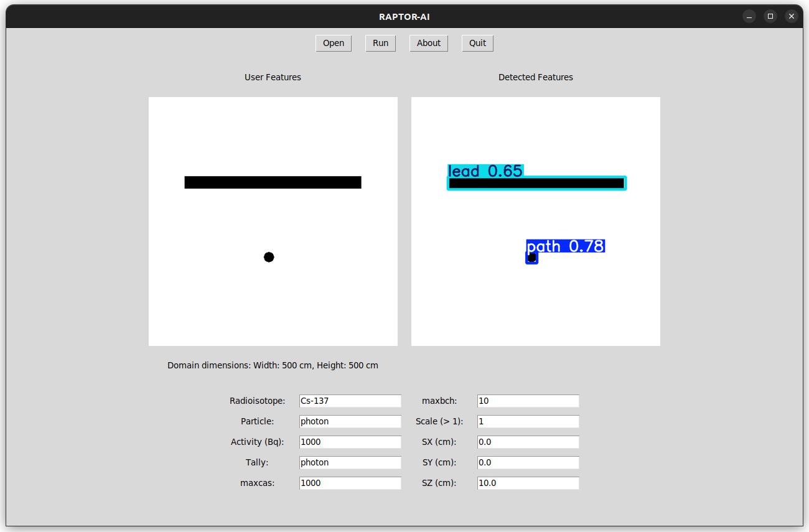809x532 pixels.
Task: Focus the maxbch input field
Action: click(x=528, y=401)
